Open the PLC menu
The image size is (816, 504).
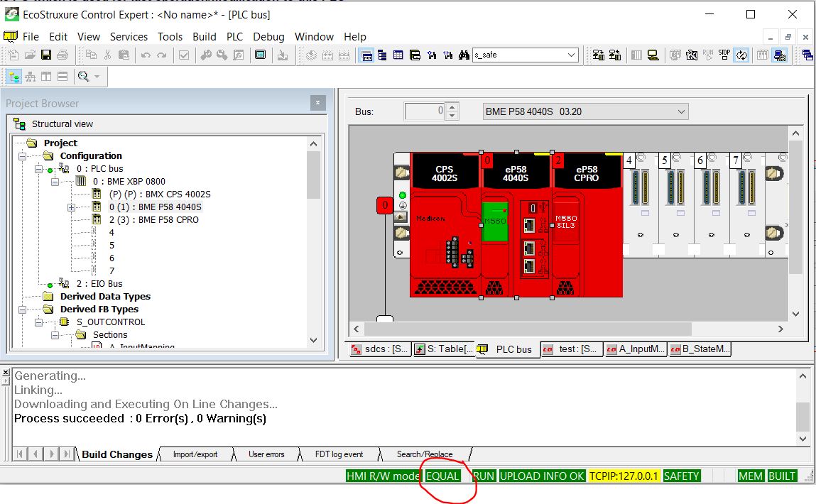click(234, 36)
